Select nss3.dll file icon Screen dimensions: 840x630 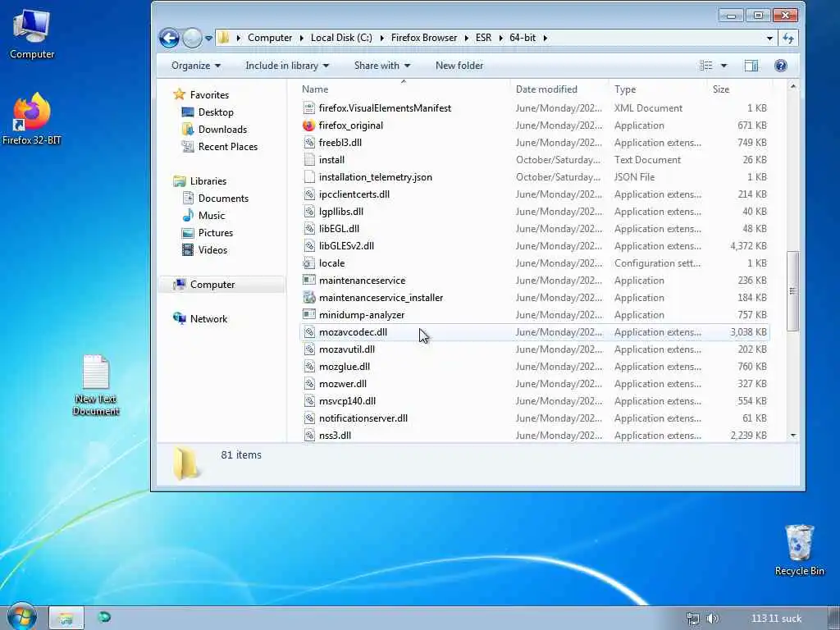tap(308, 436)
